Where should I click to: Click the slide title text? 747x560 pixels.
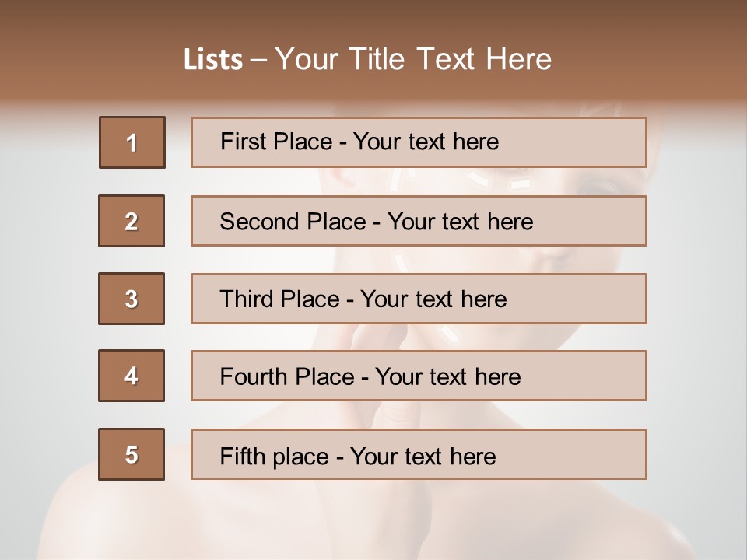pyautogui.click(x=367, y=59)
